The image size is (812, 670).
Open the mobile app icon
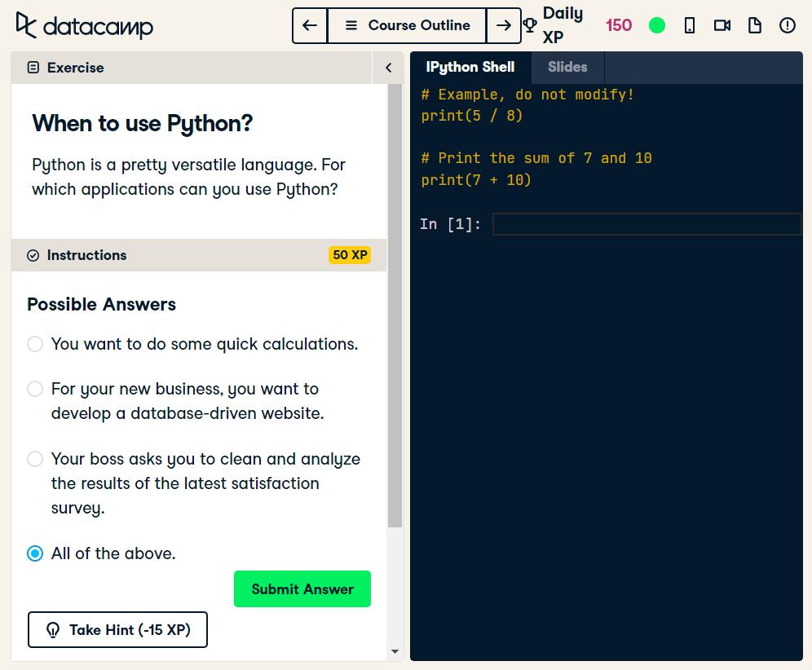(689, 25)
